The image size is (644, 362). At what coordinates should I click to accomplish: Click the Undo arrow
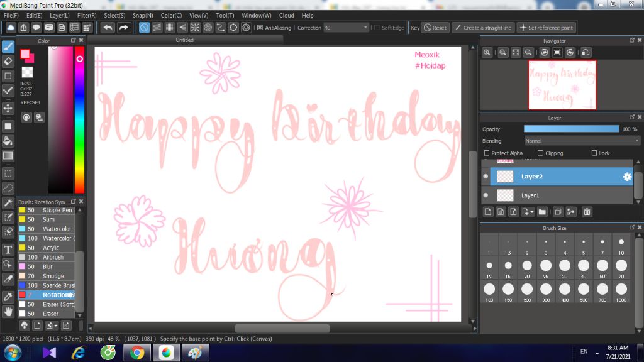[108, 28]
